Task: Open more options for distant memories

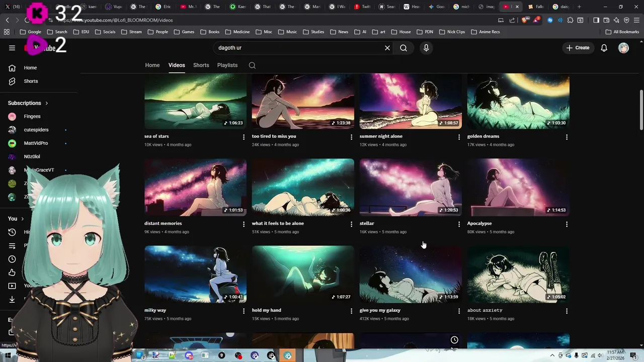Action: pos(244,224)
